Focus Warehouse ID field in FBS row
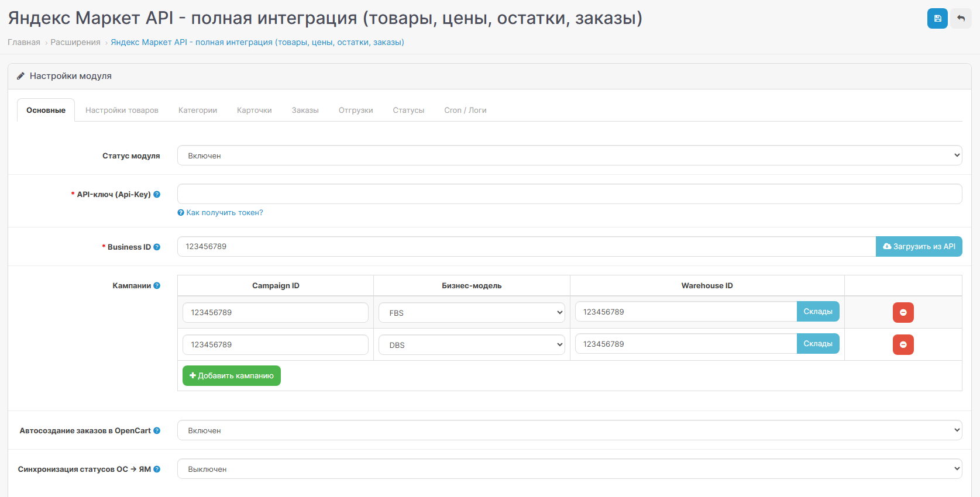This screenshot has width=980, height=497. click(686, 312)
